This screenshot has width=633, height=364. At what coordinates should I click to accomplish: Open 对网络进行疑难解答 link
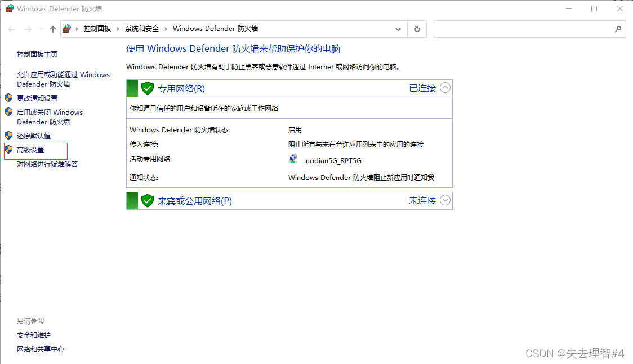pos(47,164)
